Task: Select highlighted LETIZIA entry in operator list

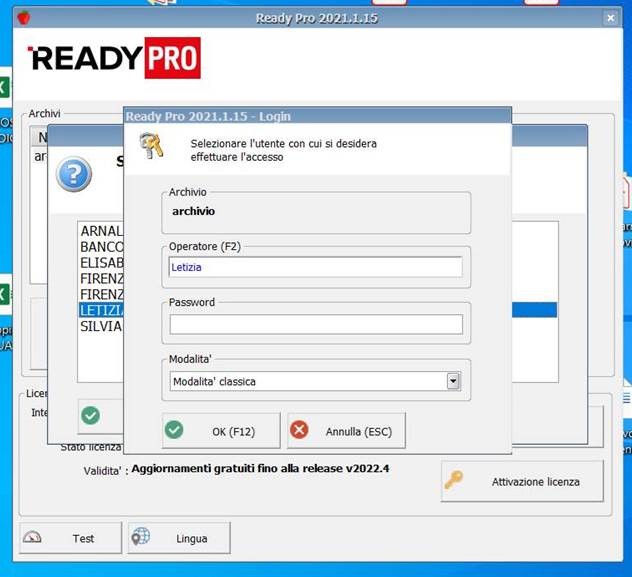Action: [101, 310]
